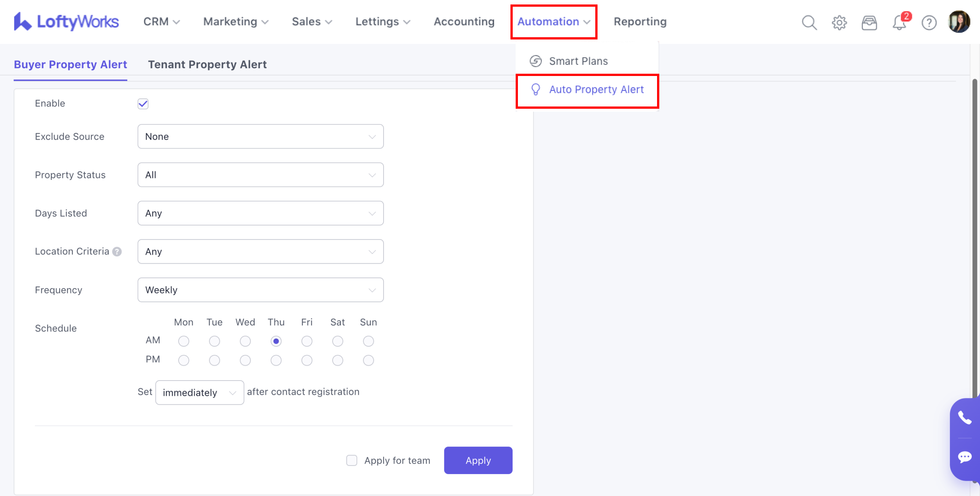Open notifications bell with badge
This screenshot has width=980, height=496.
pyautogui.click(x=899, y=22)
